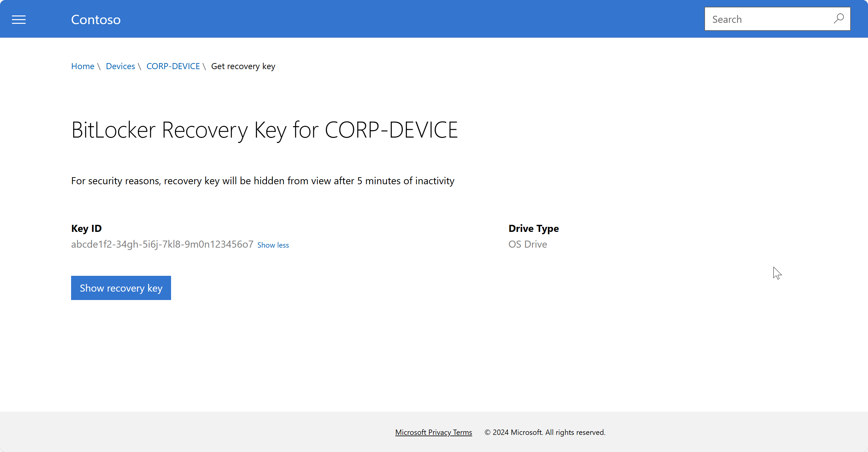The width and height of the screenshot is (868, 452).
Task: Click the CORP-DEVICE breadcrumb link
Action: (x=173, y=66)
